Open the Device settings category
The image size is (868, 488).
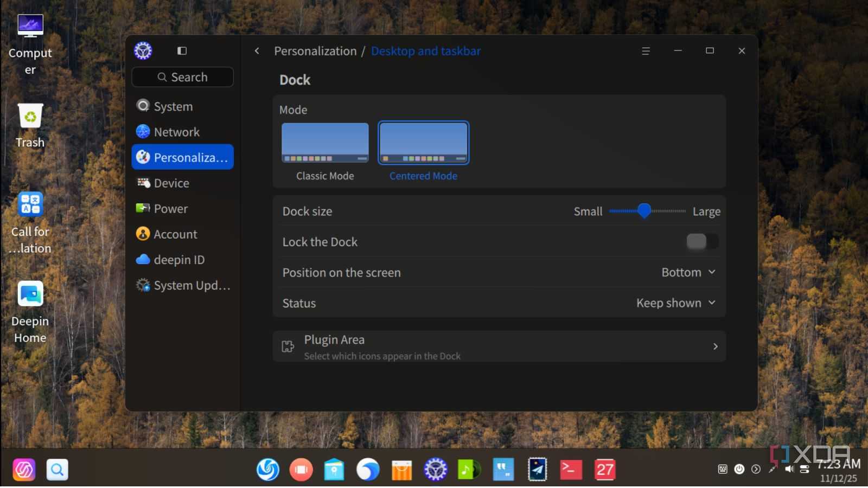click(182, 183)
